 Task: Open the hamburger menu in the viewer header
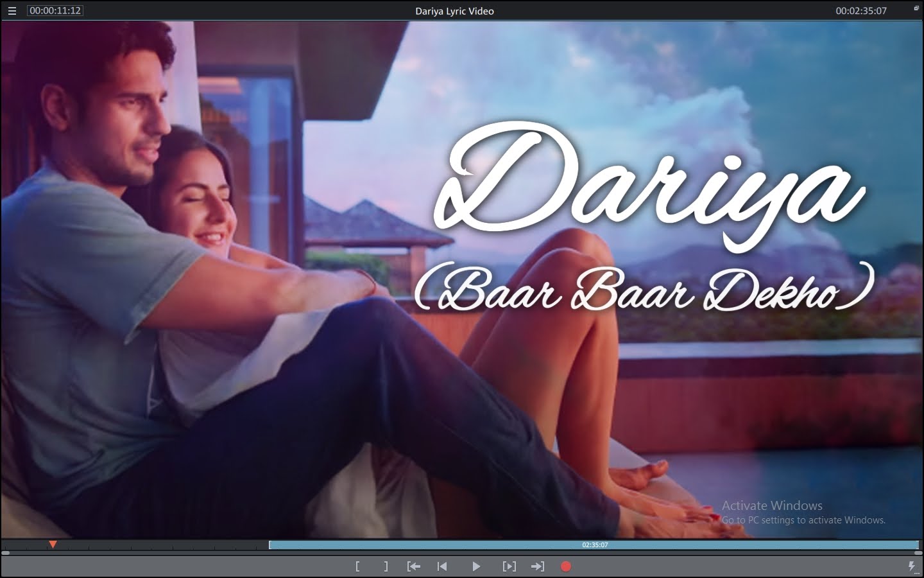pos(12,11)
